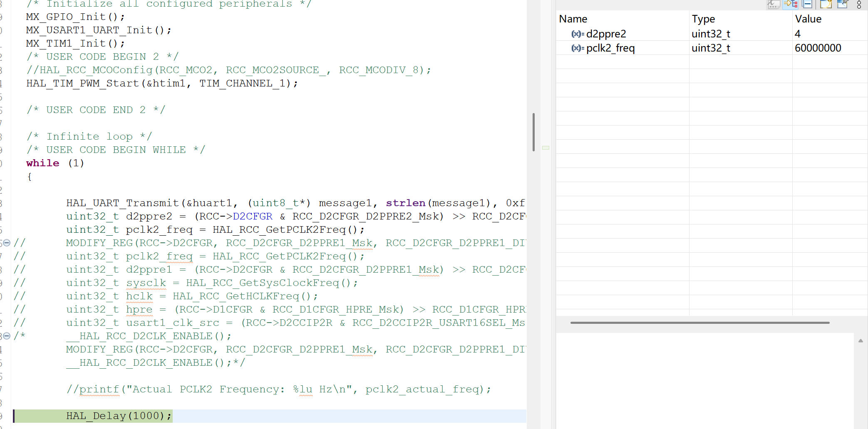Click the Collapse All icon in Expressions toolbar
The image size is (868, 429).
click(x=807, y=4)
